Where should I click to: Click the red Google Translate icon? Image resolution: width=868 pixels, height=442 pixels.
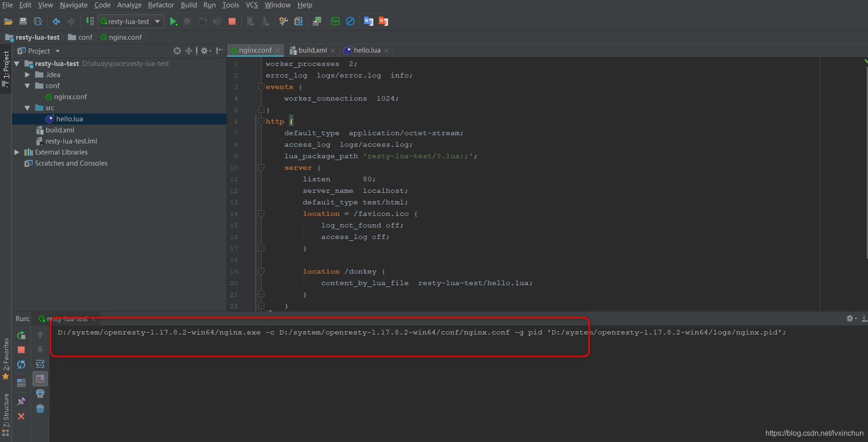click(x=383, y=21)
